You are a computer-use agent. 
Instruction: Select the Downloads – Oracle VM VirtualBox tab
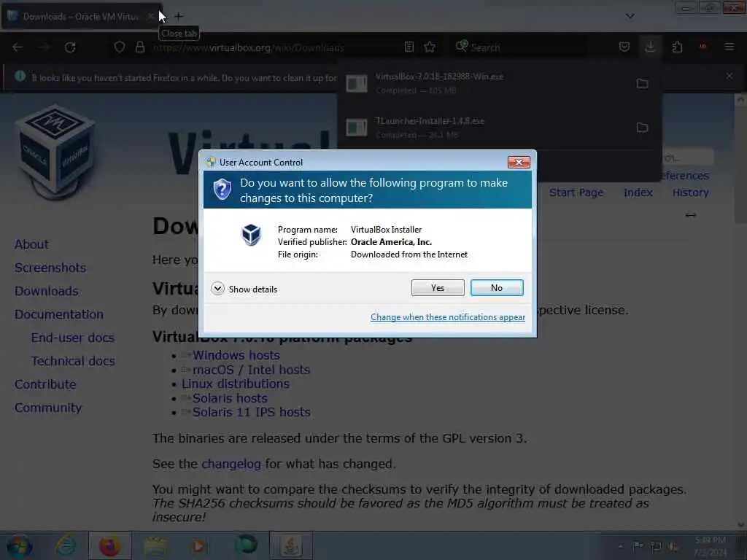[81, 17]
